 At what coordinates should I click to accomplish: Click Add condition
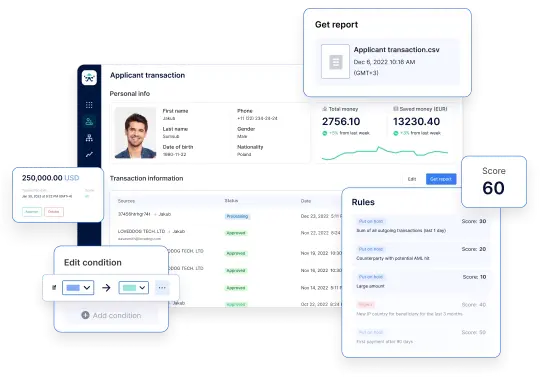111,315
